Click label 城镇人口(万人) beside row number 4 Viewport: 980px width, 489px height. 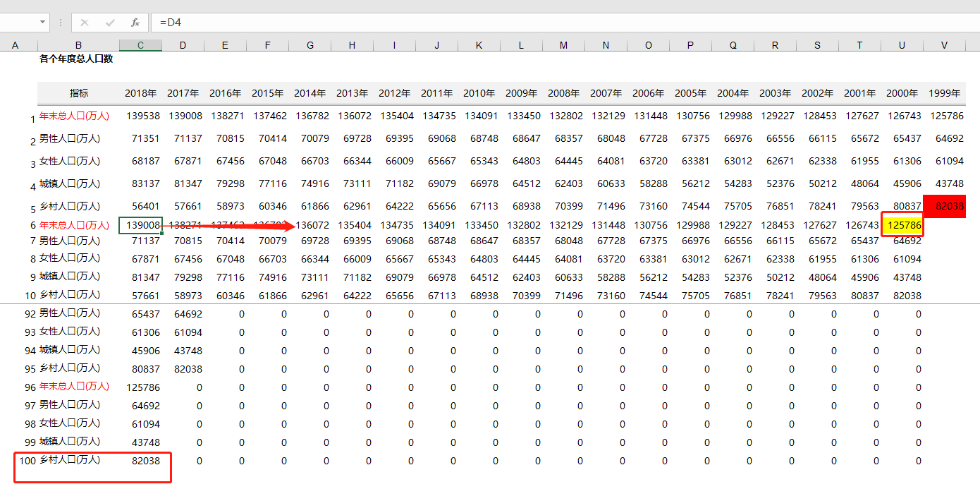coord(69,183)
